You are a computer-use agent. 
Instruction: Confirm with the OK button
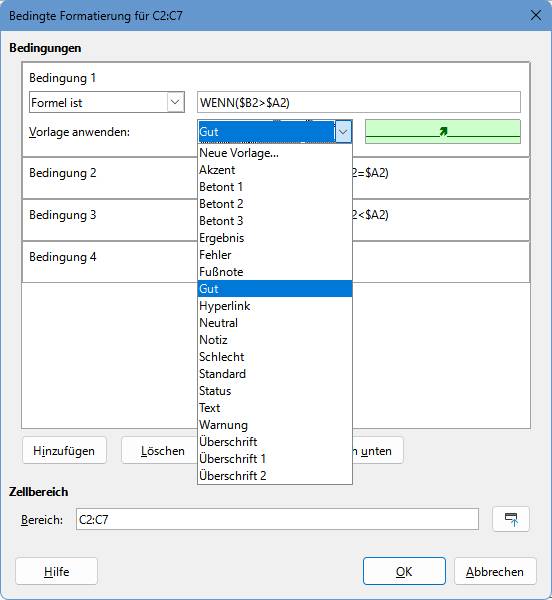pos(404,571)
